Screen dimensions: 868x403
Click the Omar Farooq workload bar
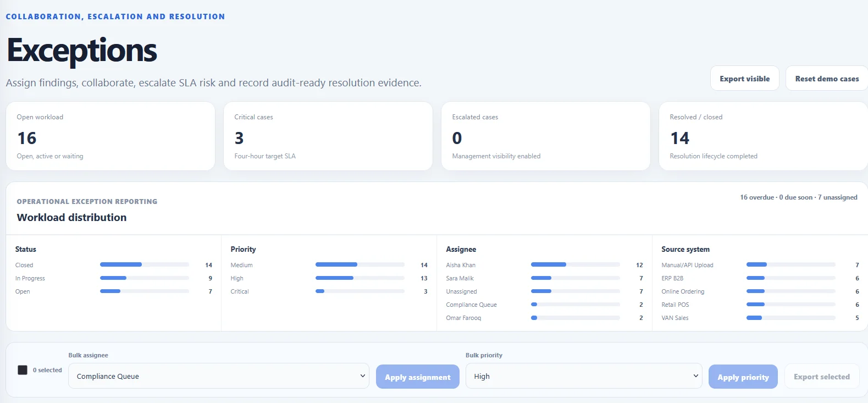click(x=576, y=317)
